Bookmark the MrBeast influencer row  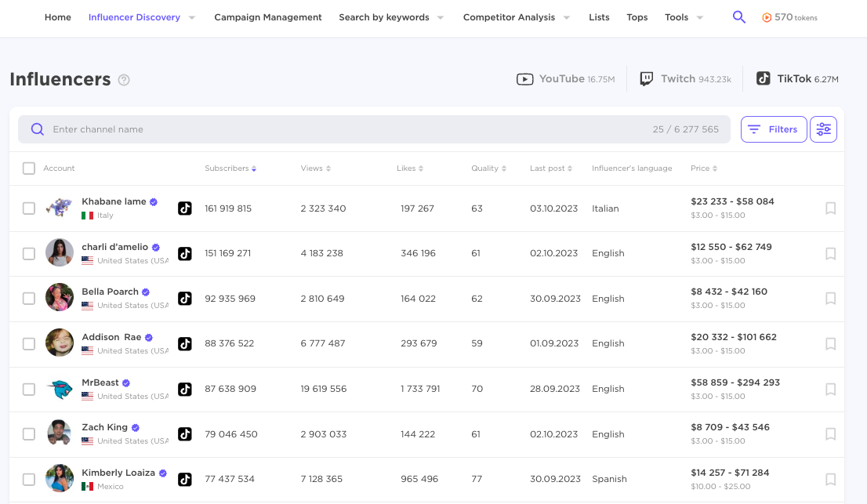click(x=830, y=389)
